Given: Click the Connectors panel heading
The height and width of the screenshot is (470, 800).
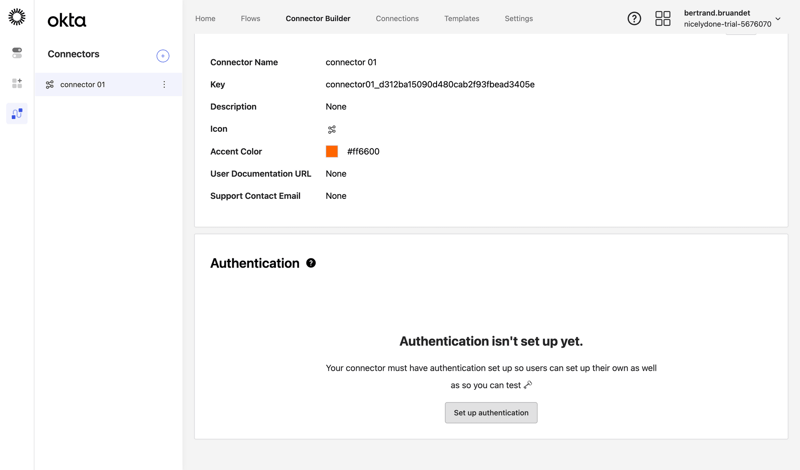Looking at the screenshot, I should 73,54.
